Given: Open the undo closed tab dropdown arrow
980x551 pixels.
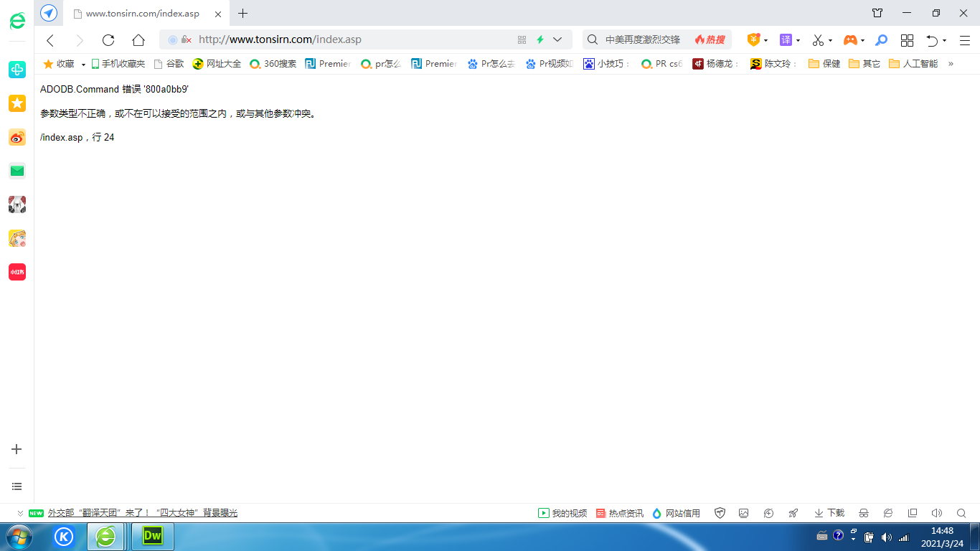Looking at the screenshot, I should tap(944, 41).
